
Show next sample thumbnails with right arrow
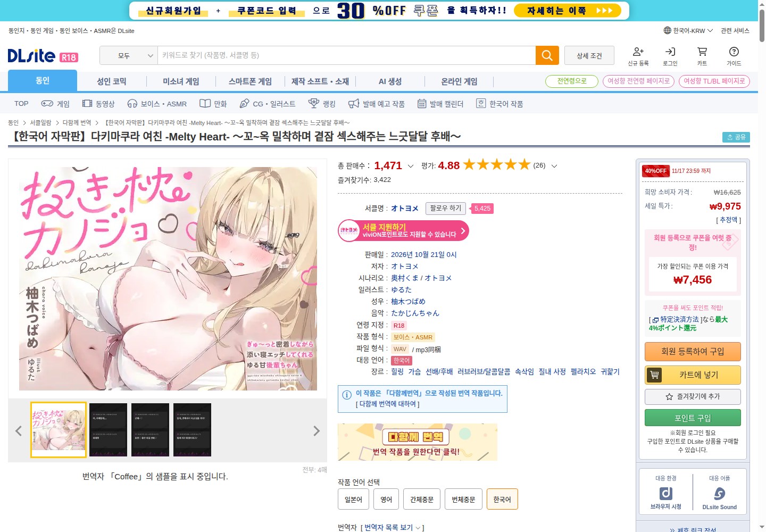[x=317, y=431]
